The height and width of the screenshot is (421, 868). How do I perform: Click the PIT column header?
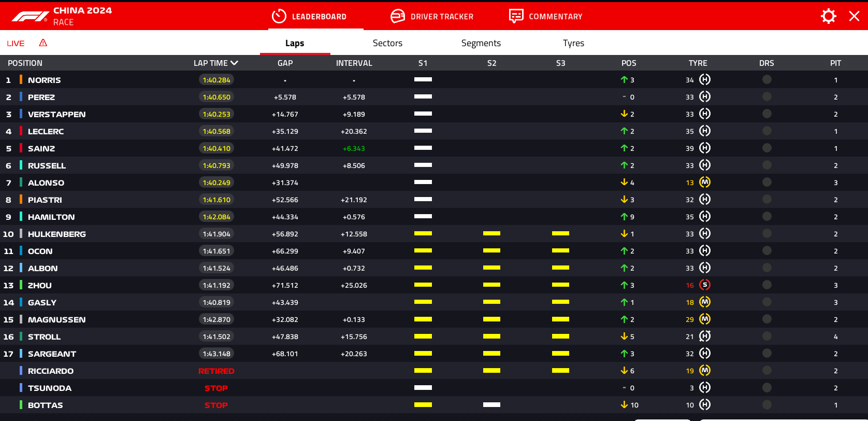835,63
